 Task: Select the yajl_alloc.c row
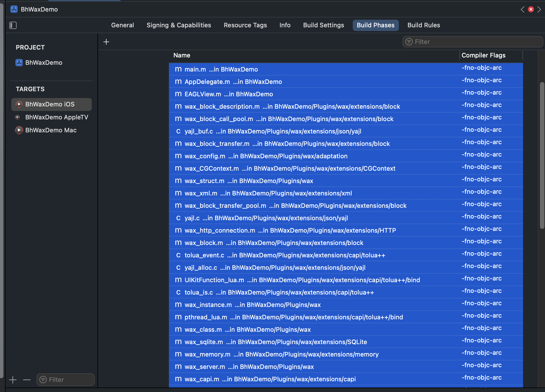tap(346, 268)
